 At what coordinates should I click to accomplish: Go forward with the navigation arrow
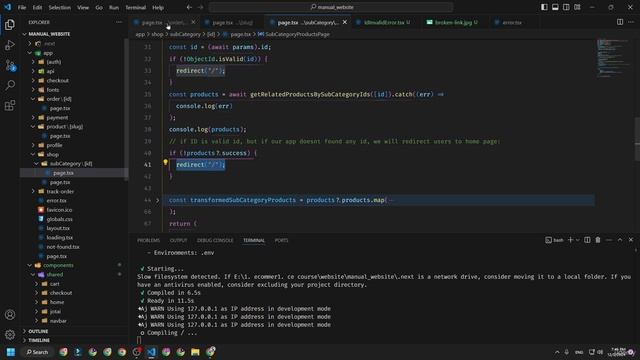(200, 7)
